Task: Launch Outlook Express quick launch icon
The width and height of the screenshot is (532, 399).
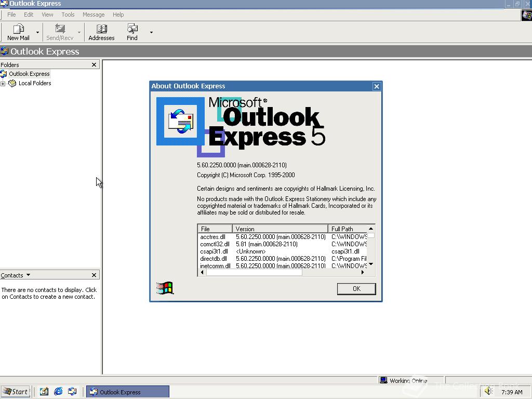Action: pyautogui.click(x=72, y=392)
